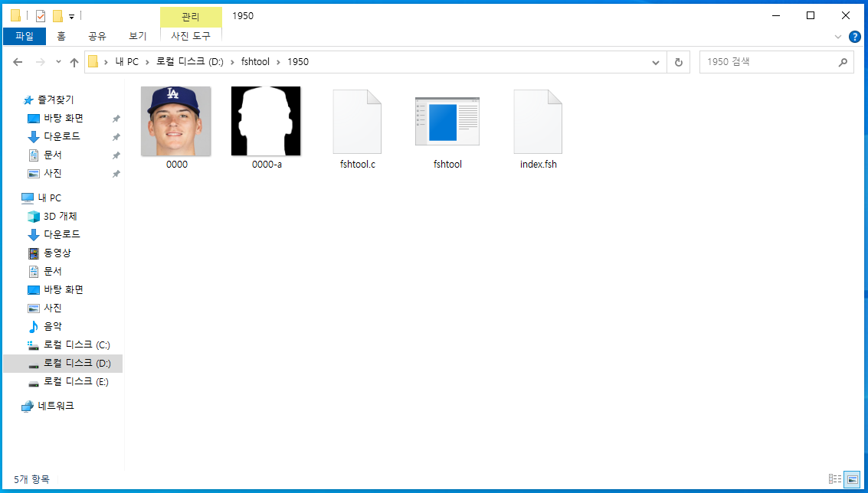The height and width of the screenshot is (493, 868).
Task: Open the 0000 player photo thumbnail
Action: [176, 121]
